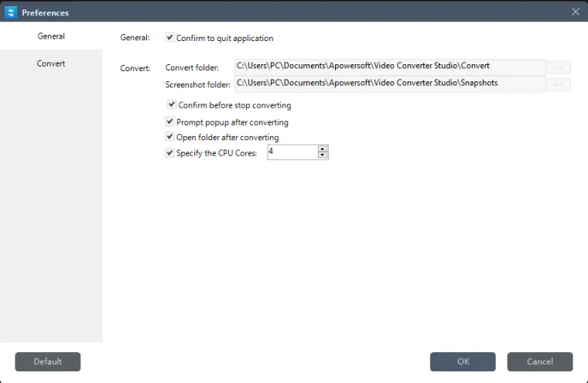The image size is (588, 383).
Task: Confirm preferences with OK button
Action: click(463, 361)
